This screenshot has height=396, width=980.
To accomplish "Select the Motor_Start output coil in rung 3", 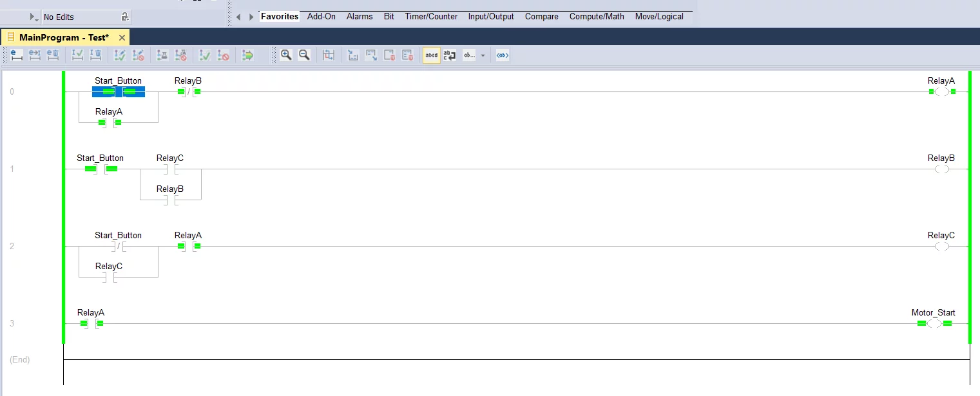I will click(x=934, y=323).
